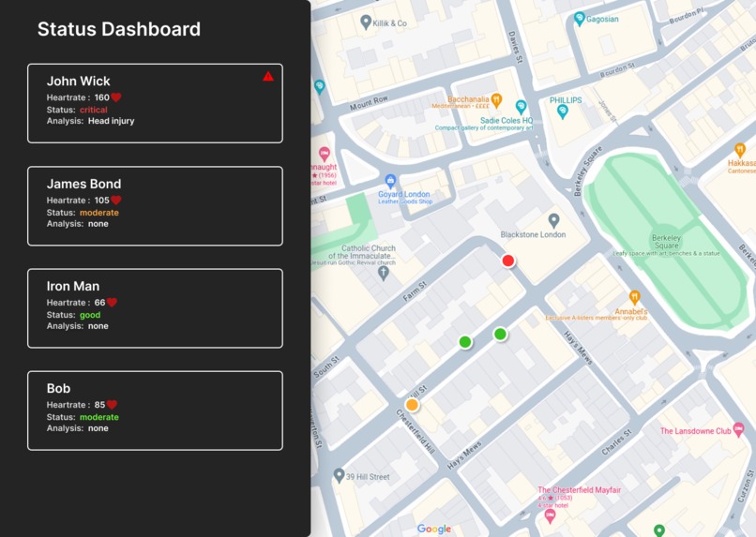Click The Lansdowne Club hotel pin

point(738,429)
